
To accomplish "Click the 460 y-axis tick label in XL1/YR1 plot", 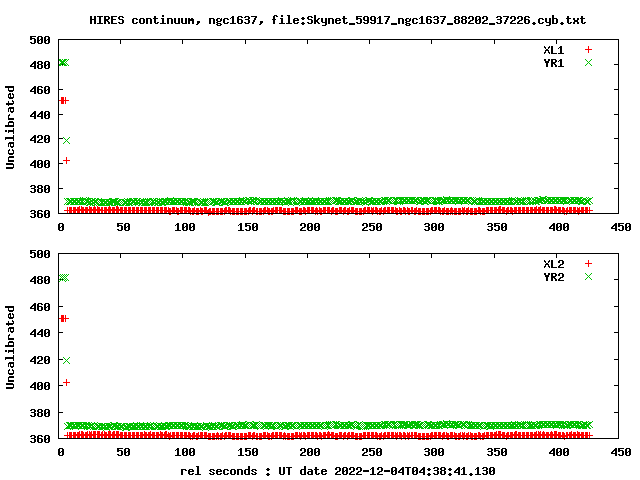I will (x=40, y=90).
